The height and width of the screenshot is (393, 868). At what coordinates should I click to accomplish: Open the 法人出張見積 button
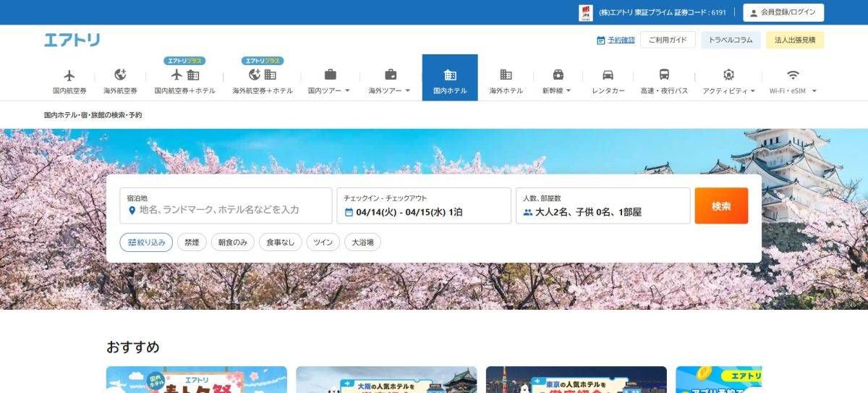point(795,41)
